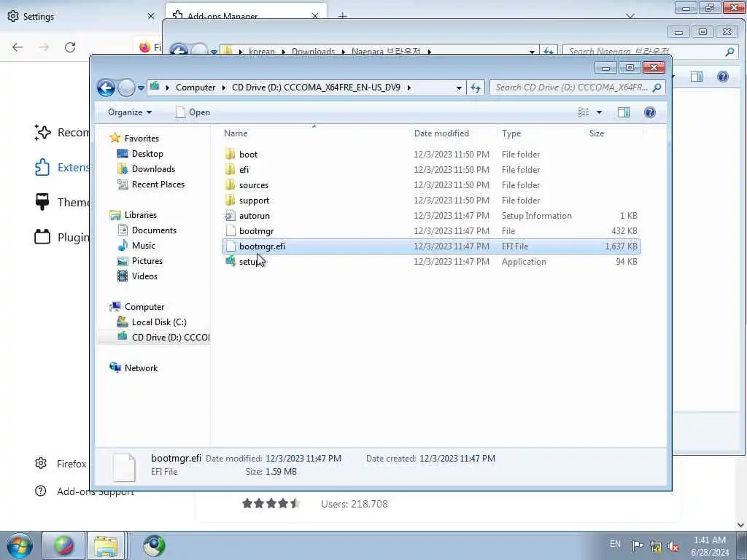This screenshot has width=747, height=560.
Task: Refresh the CD Drive folder view
Action: (x=476, y=87)
